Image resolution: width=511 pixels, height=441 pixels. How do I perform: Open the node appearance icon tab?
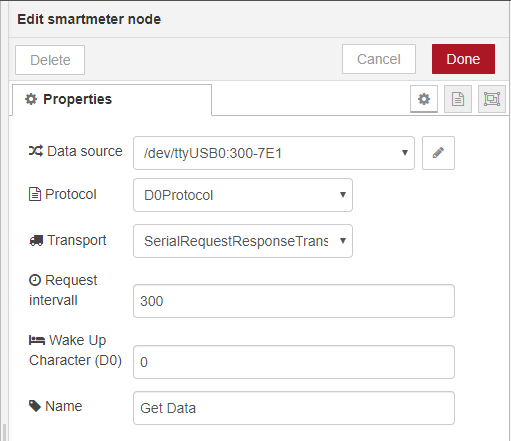tap(492, 99)
